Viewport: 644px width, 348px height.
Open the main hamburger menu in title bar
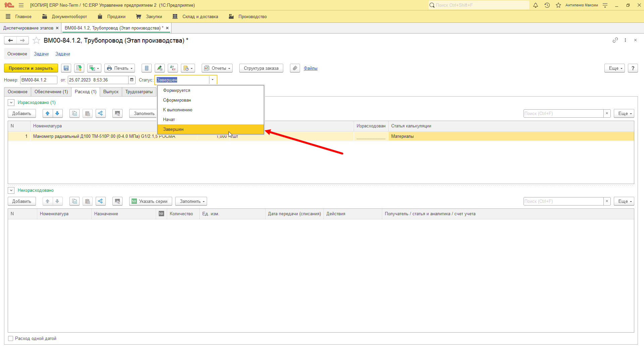point(21,5)
